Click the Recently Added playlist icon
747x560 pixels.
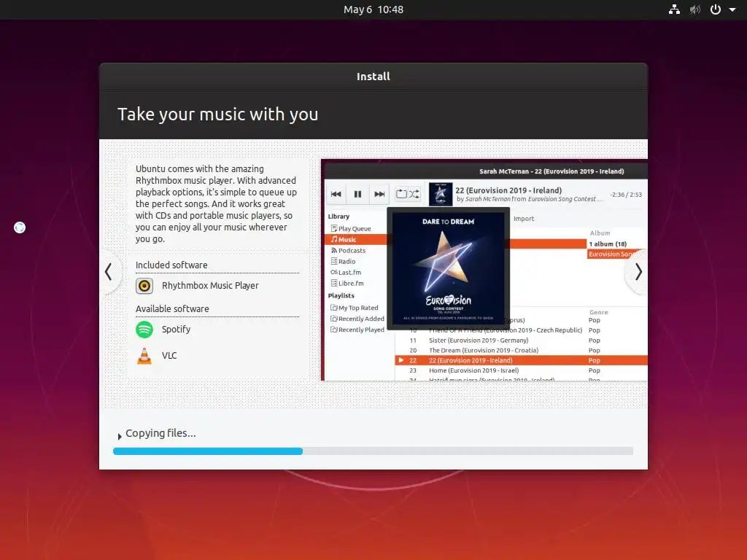click(334, 319)
